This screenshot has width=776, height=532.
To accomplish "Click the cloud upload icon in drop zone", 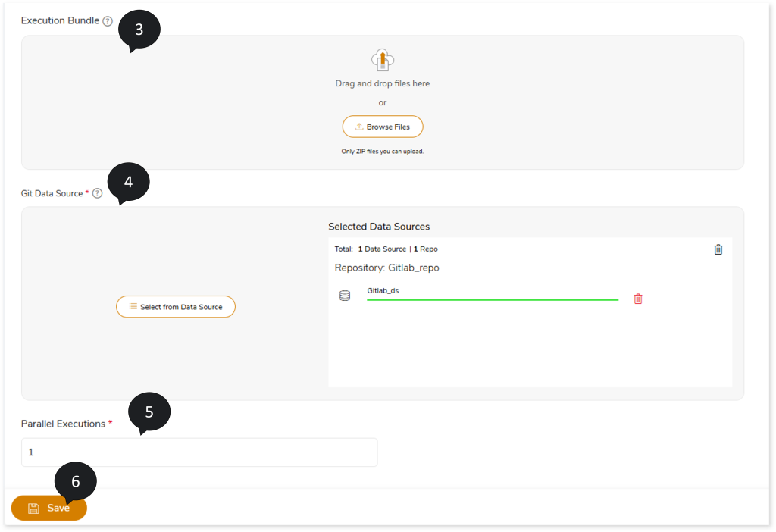I will (x=383, y=59).
